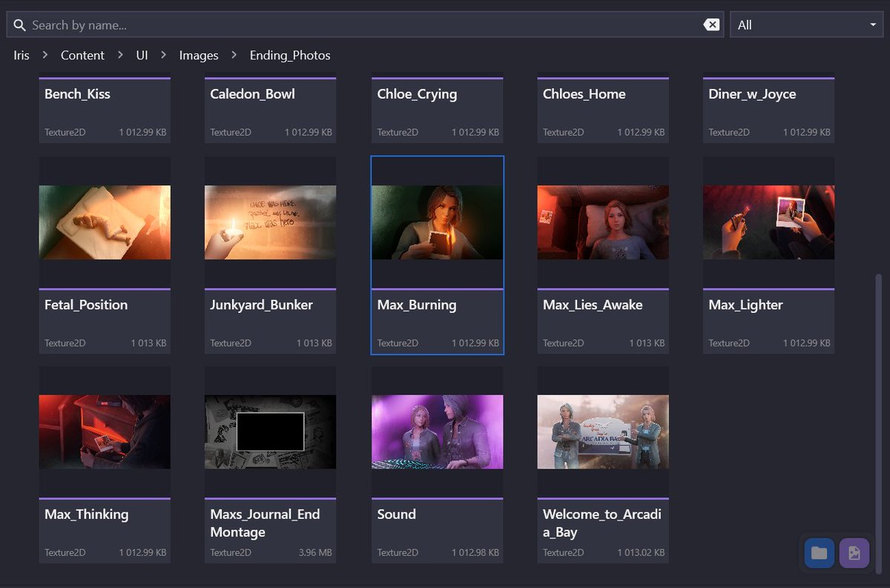Click the purple asset file filter button

tap(854, 553)
